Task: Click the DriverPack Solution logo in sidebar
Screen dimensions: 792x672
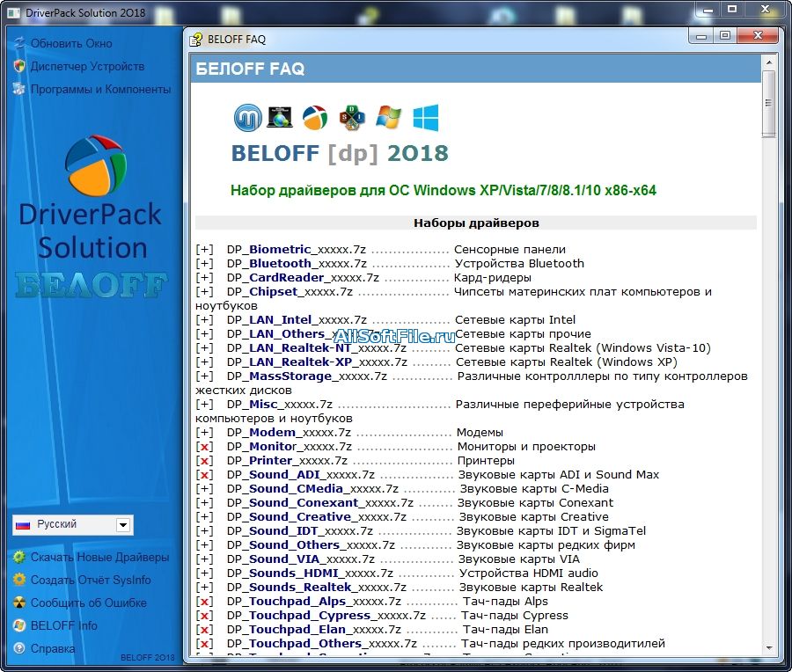Action: (x=95, y=165)
